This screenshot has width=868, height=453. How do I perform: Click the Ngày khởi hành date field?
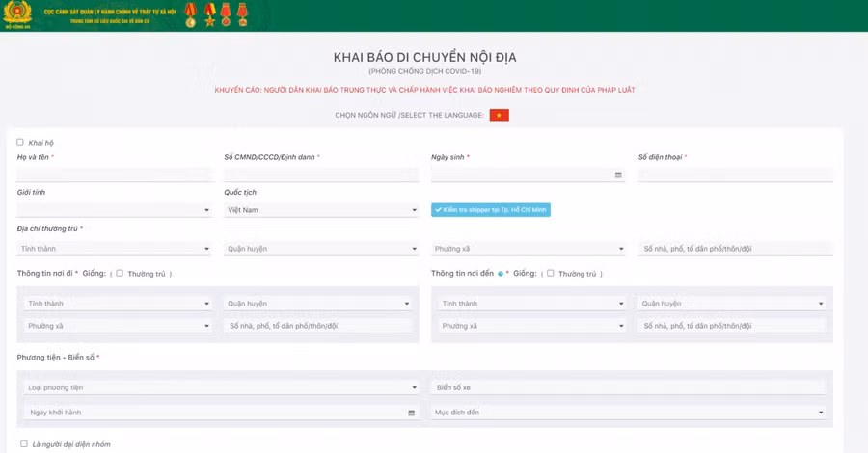click(222, 413)
